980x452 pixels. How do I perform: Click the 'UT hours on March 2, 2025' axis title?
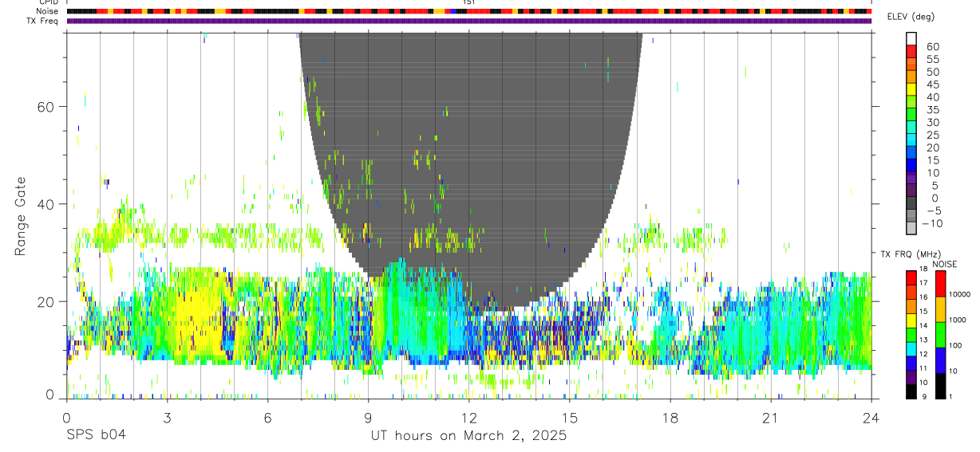point(468,436)
